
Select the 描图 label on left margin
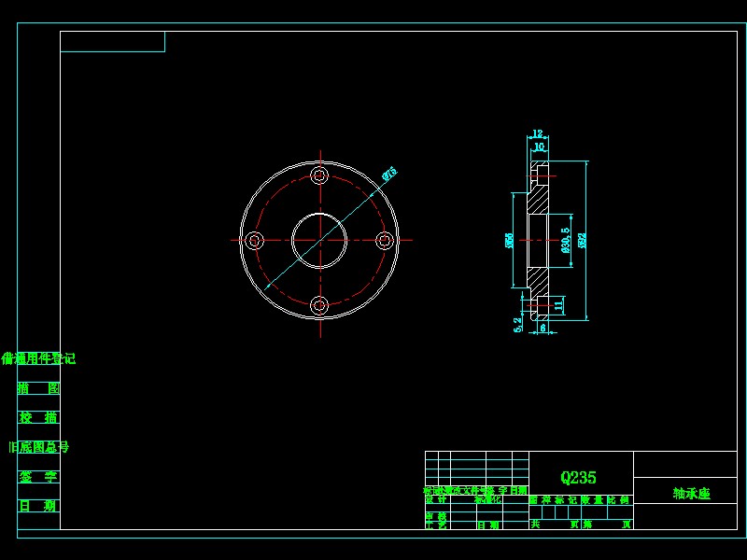coord(38,388)
